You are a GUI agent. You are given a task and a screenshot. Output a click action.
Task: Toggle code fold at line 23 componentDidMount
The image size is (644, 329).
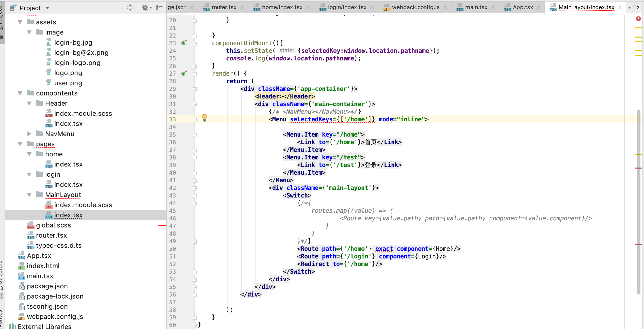coord(195,43)
